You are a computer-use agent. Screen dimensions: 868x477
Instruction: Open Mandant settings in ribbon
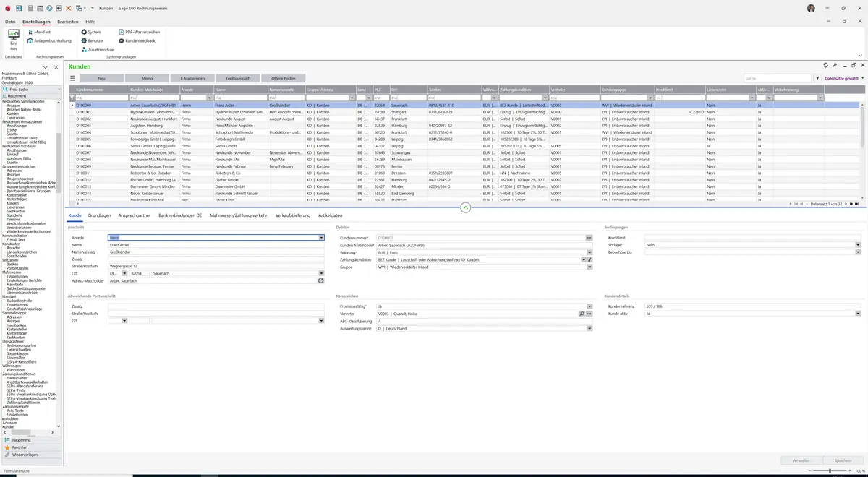[38, 33]
